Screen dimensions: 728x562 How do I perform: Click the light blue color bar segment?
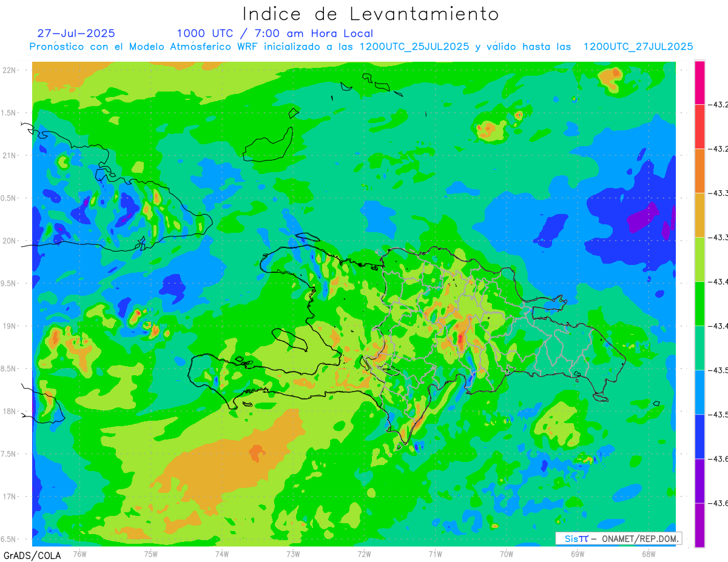click(x=699, y=392)
